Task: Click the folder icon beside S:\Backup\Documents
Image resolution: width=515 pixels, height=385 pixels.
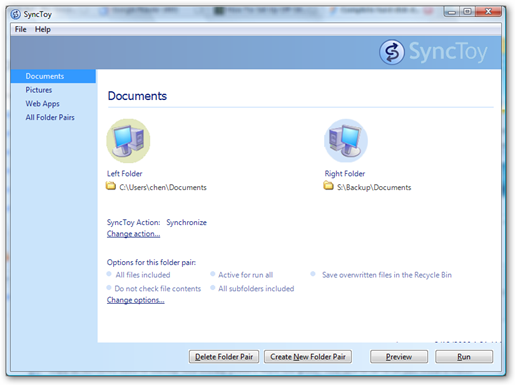Action: tap(328, 186)
